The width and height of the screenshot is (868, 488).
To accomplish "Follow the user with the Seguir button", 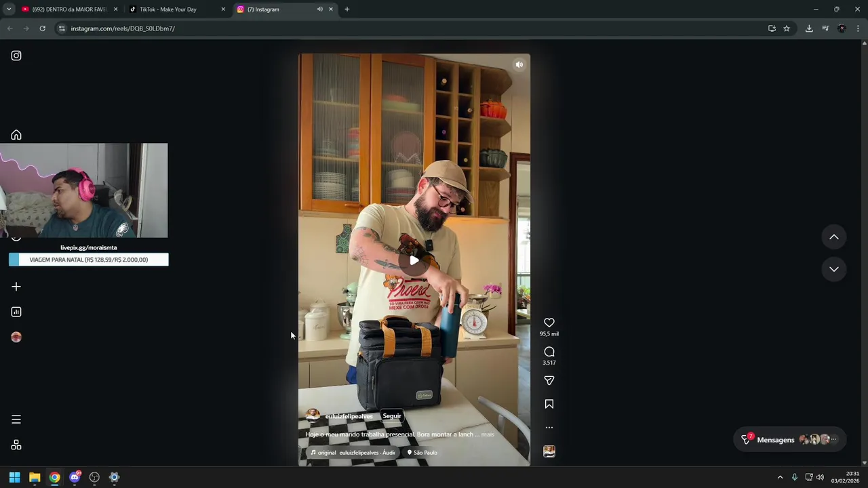I will (x=392, y=416).
